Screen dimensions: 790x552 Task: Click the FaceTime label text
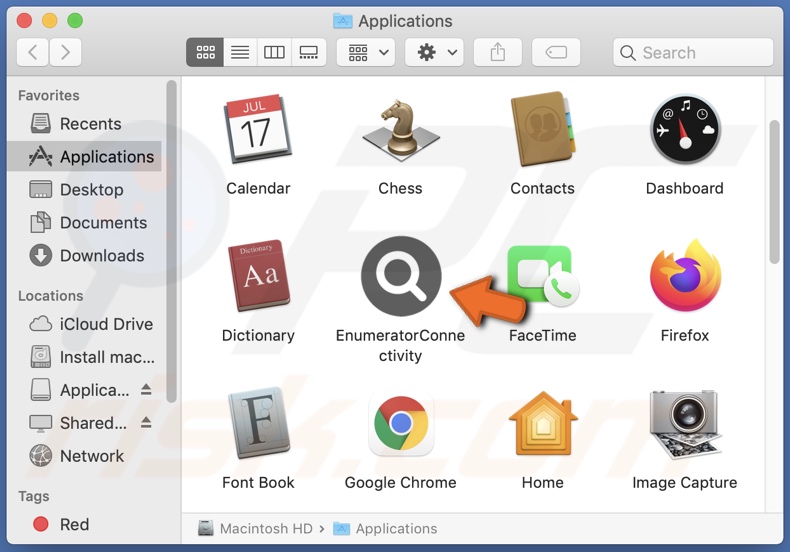[543, 335]
